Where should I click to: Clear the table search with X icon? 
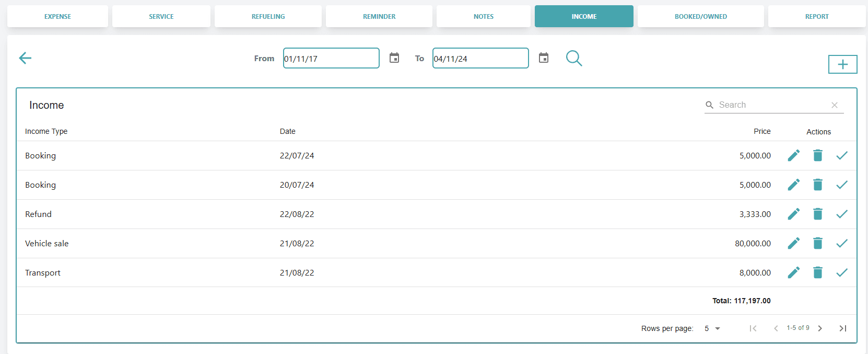coord(835,105)
